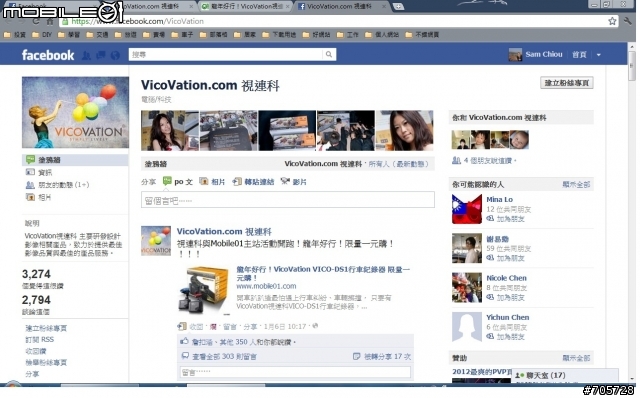The height and width of the screenshot is (398, 640).
Task: Bookmark this page with star icon
Action: point(612,21)
